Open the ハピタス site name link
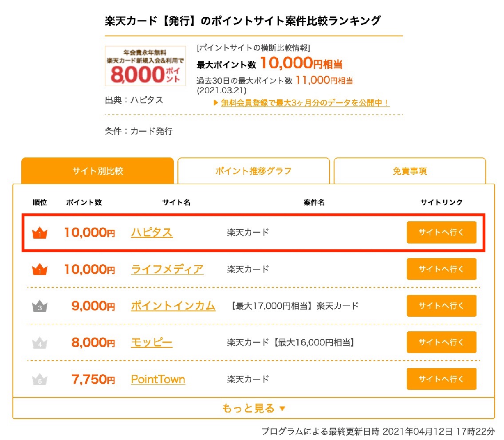Viewport: 504px width, 440px height. click(152, 232)
